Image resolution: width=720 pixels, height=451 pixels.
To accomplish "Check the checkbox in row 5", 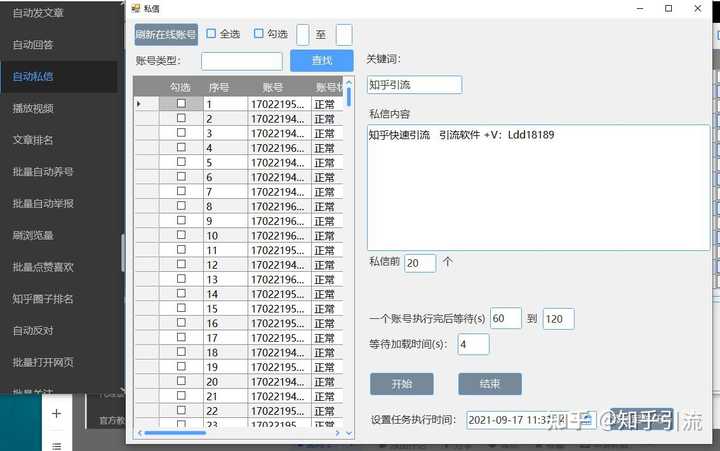I will coord(181,162).
